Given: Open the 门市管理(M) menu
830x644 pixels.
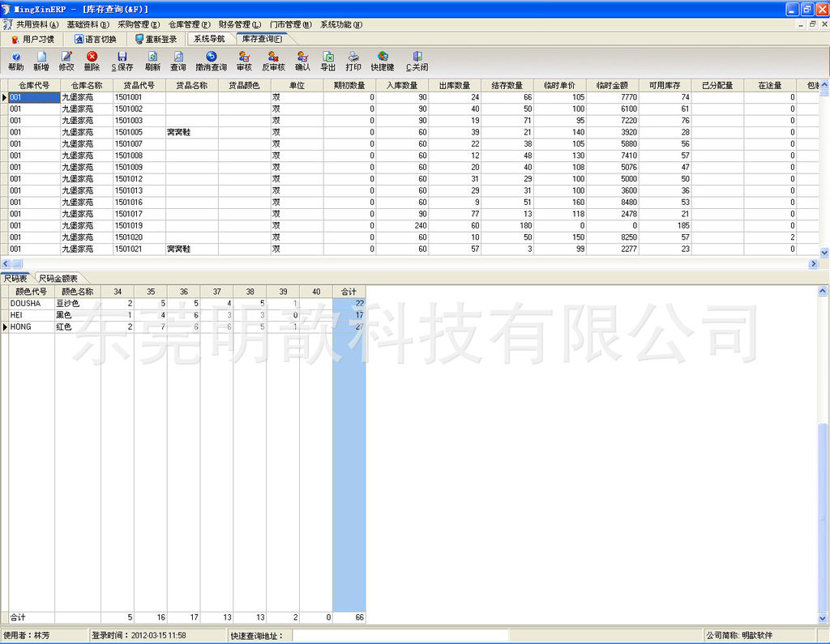Looking at the screenshot, I should tap(291, 24).
